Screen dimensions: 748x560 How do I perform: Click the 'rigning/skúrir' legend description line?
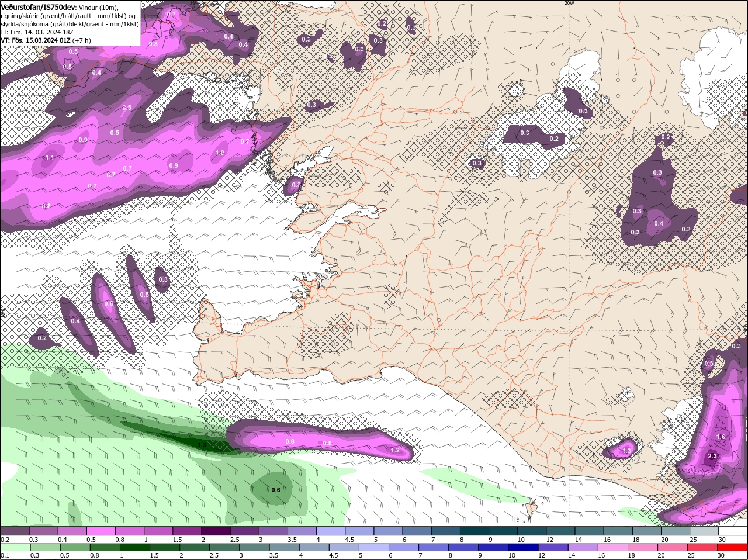tap(69, 15)
